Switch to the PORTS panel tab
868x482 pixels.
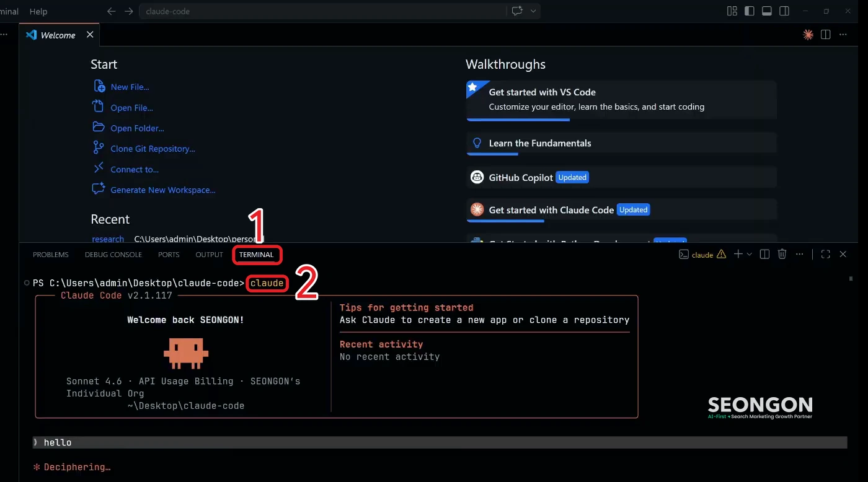(169, 255)
